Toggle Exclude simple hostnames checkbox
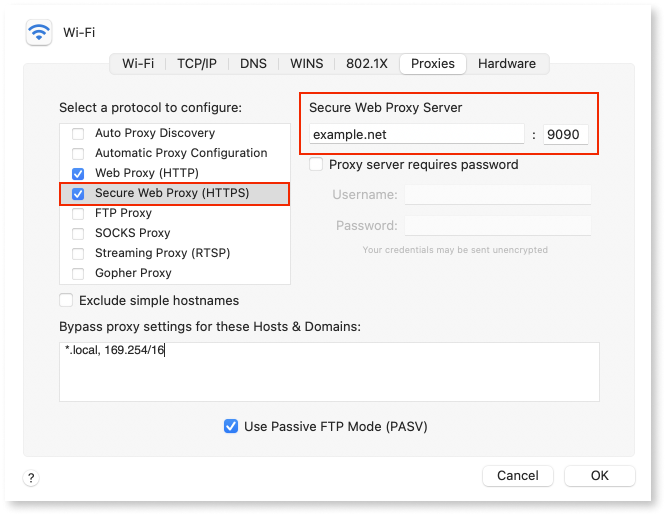The image size is (666, 516). [x=67, y=300]
